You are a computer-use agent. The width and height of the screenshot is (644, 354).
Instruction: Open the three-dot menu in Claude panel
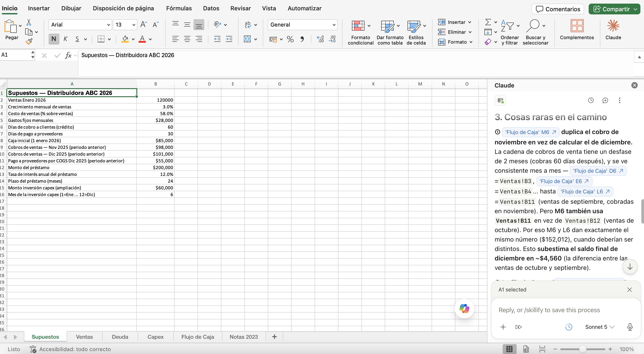tap(619, 101)
